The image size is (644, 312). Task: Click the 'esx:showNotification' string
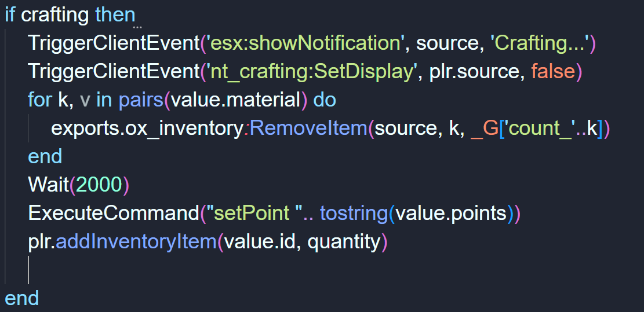(307, 43)
